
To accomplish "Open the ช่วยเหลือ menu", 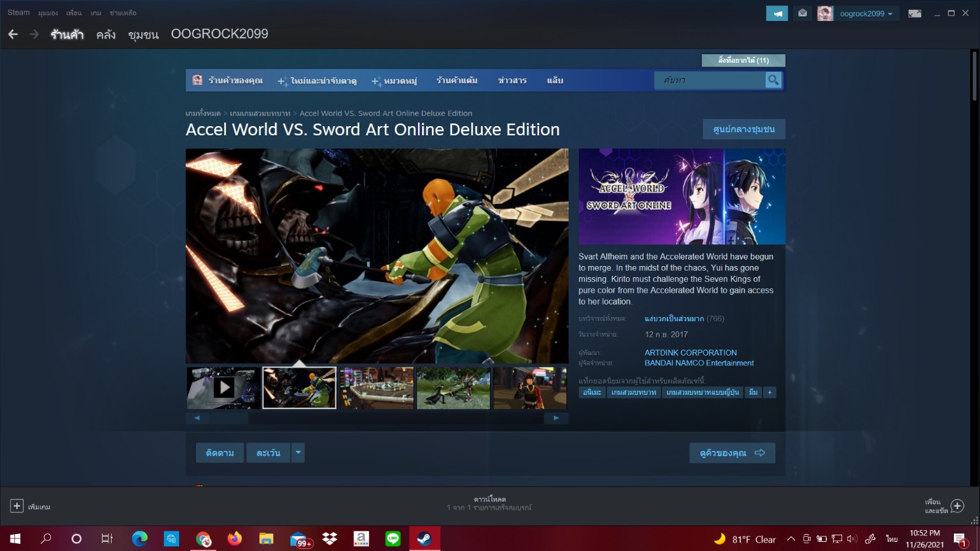I will 123,13.
